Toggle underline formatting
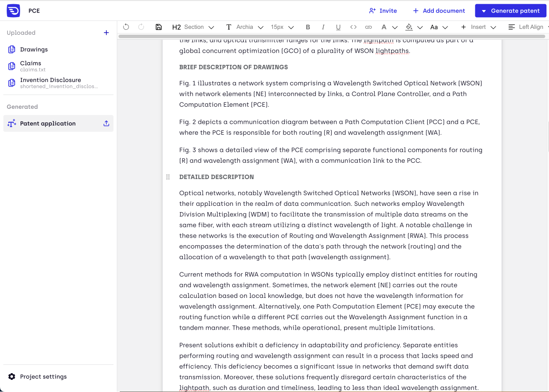 pos(338,27)
